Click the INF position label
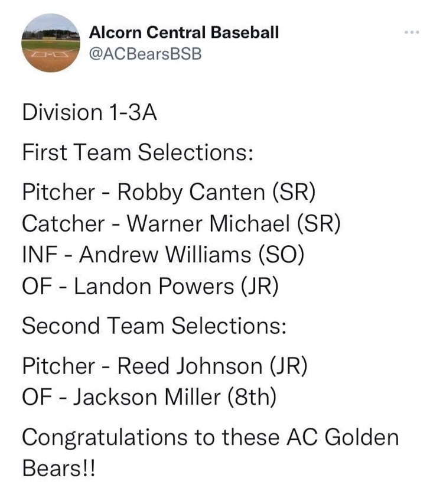 (40, 255)
